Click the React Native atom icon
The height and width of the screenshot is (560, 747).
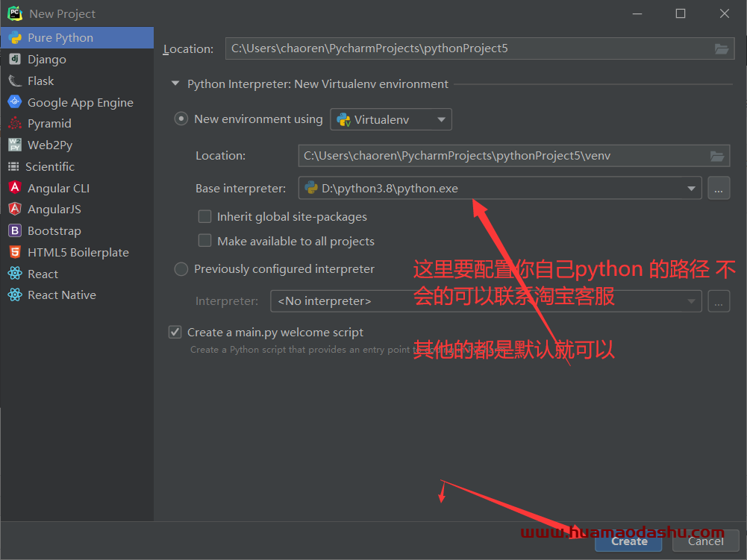15,295
